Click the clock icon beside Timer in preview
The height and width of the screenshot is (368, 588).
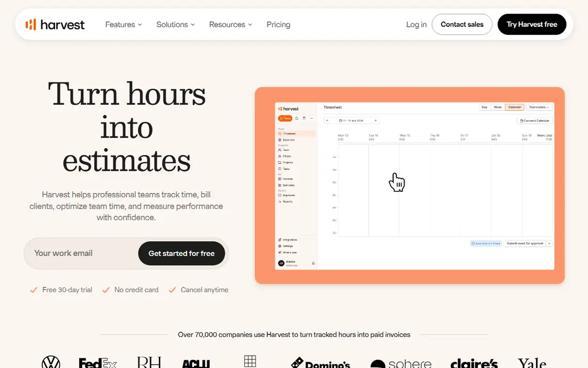click(x=297, y=118)
